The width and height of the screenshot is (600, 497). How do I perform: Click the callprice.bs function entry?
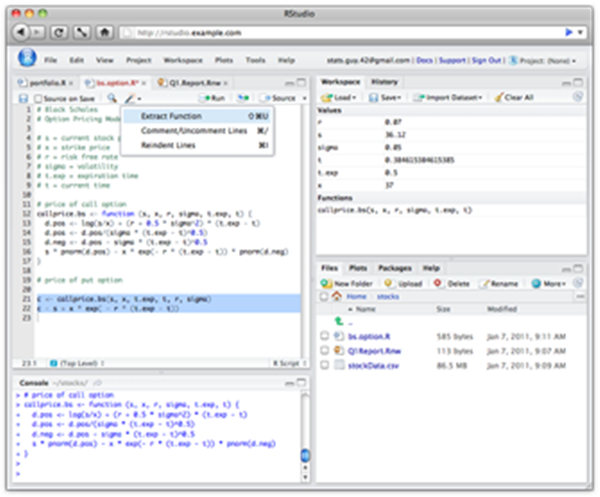click(395, 210)
